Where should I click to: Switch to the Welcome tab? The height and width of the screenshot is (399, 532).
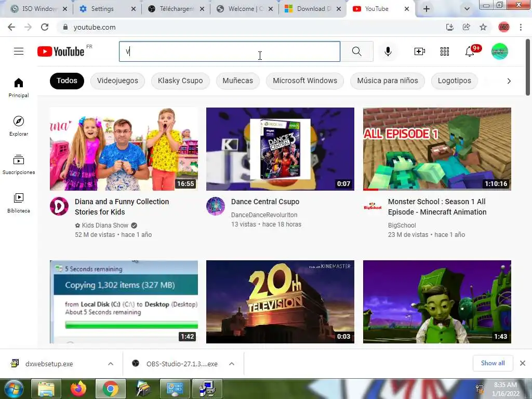coord(244,9)
